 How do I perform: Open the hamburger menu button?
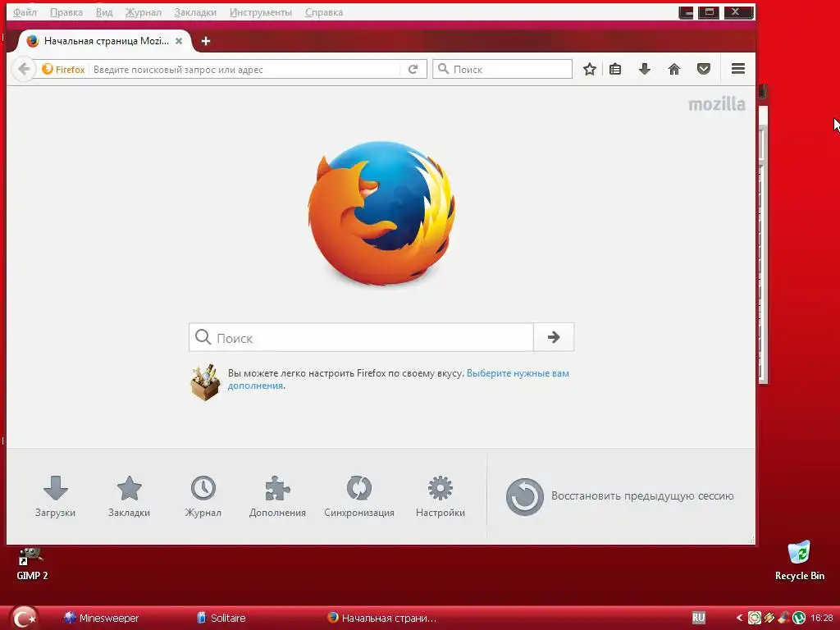click(738, 69)
